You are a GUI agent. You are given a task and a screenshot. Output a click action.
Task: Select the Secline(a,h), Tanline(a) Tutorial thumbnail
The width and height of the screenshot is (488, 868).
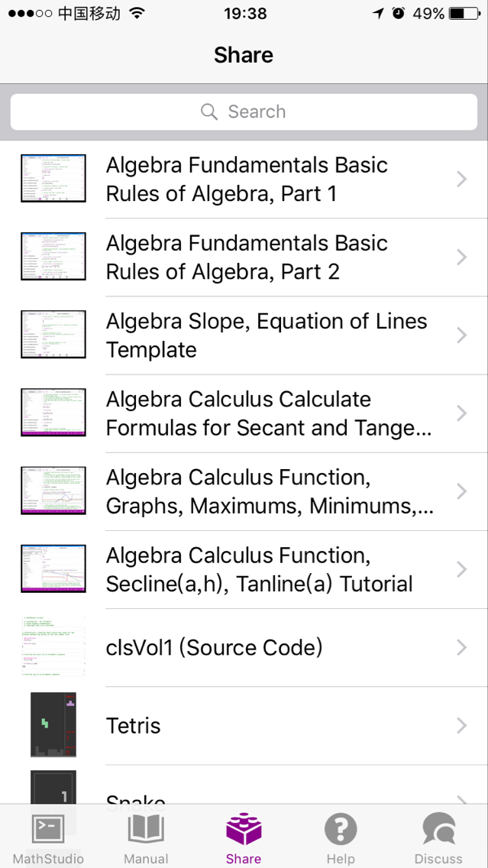pos(53,568)
